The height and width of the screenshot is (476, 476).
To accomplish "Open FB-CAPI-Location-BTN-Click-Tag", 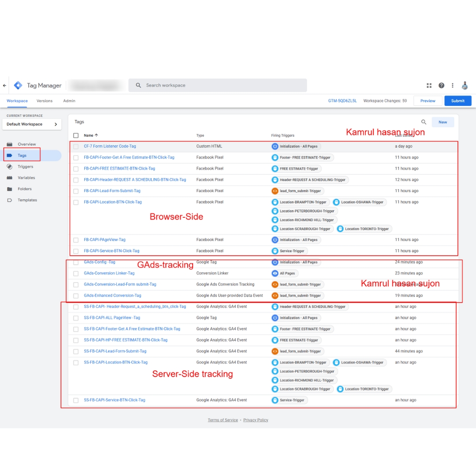I will click(x=113, y=202).
